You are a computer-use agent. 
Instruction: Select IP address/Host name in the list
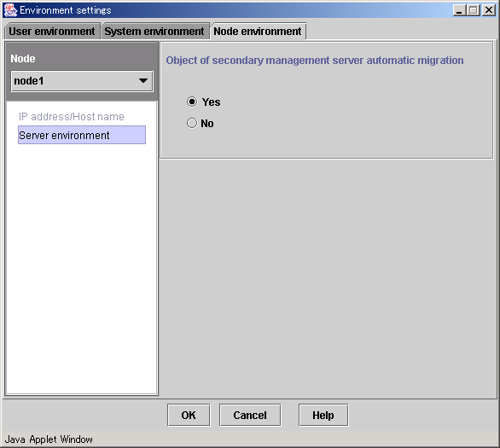pyautogui.click(x=72, y=117)
